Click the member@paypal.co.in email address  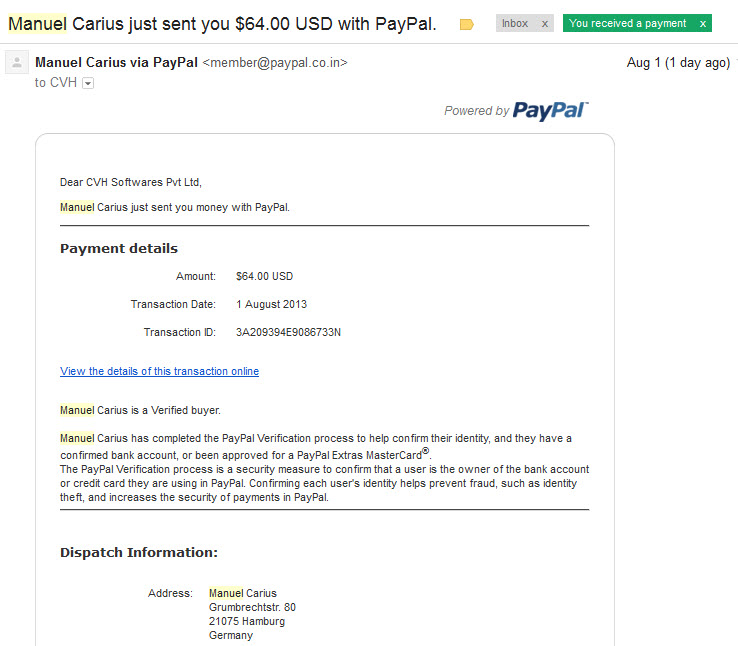click(x=275, y=63)
